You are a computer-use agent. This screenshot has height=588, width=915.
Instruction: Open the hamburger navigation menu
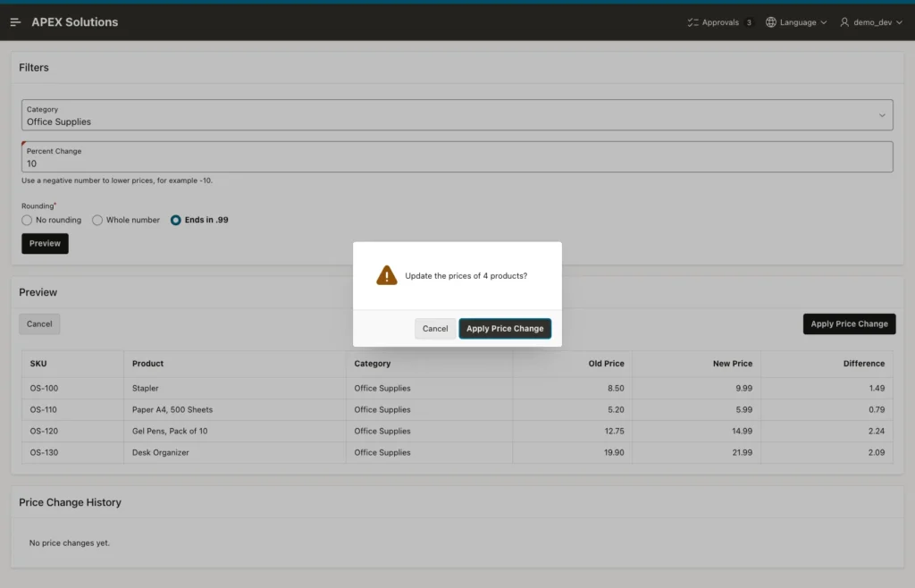click(x=15, y=22)
